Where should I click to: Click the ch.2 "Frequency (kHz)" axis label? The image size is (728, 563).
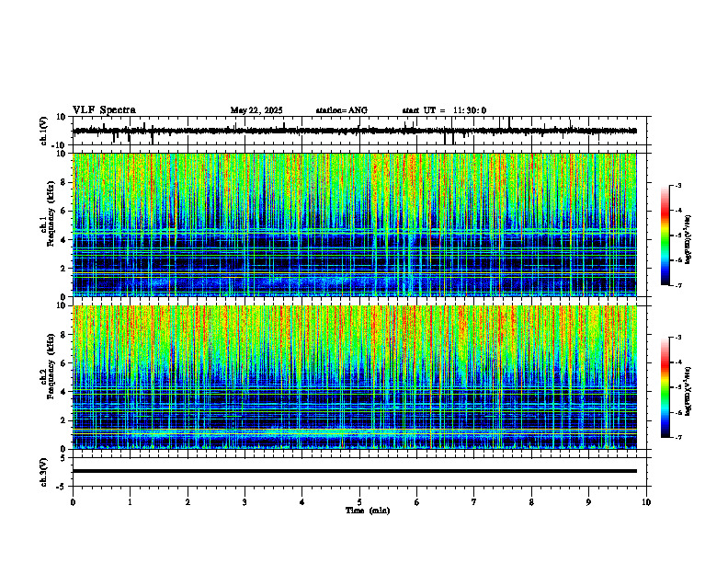click(x=51, y=366)
